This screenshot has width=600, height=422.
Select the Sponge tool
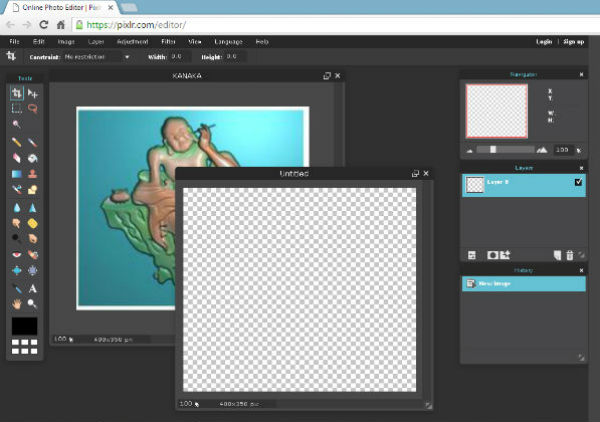click(33, 223)
